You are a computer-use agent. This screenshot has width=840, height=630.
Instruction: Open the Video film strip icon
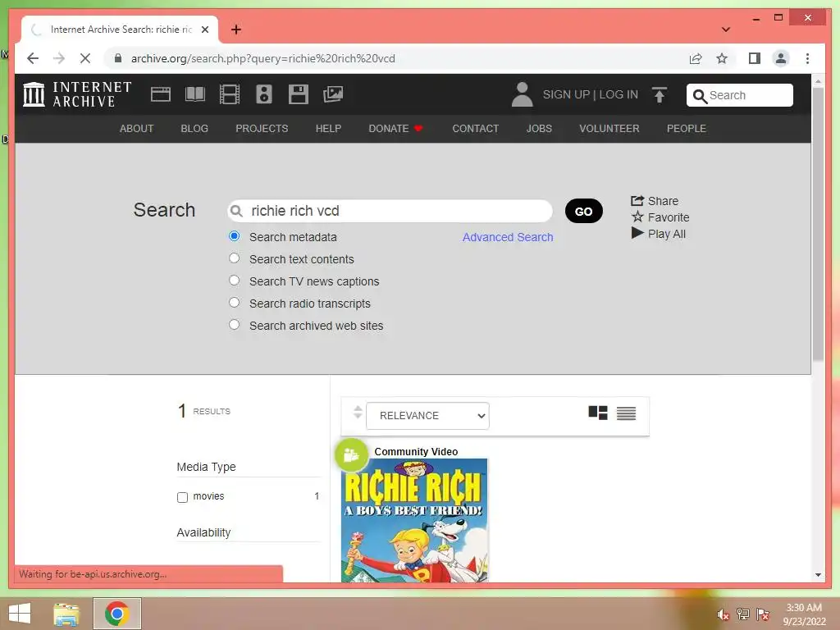coord(230,94)
